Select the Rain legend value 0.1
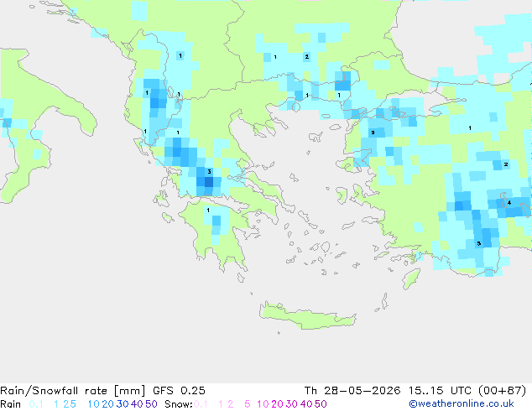 [x=36, y=404]
